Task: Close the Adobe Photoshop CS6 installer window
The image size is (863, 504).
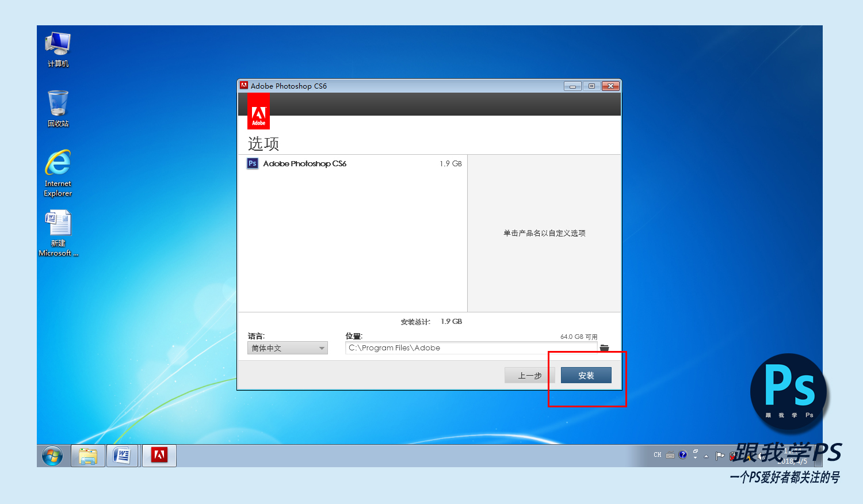Action: pos(610,86)
